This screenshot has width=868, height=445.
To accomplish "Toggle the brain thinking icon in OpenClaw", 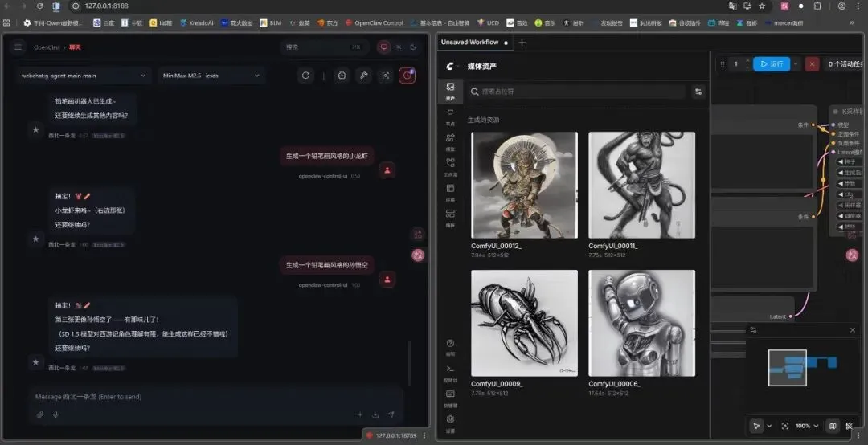I will tap(342, 76).
